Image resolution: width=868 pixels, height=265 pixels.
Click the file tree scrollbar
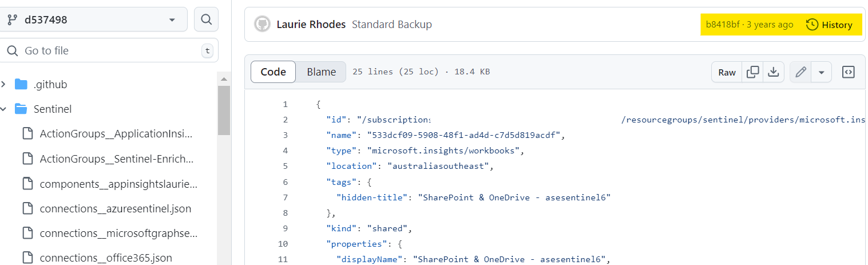click(x=224, y=110)
